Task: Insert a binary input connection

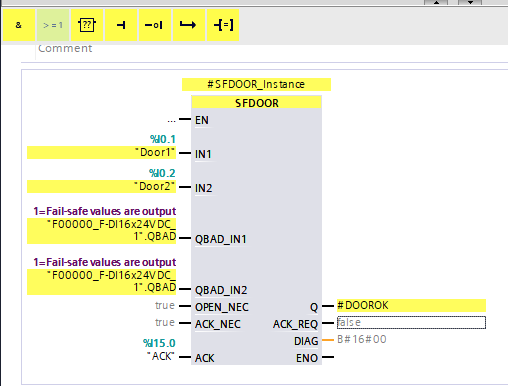Action: (121, 25)
